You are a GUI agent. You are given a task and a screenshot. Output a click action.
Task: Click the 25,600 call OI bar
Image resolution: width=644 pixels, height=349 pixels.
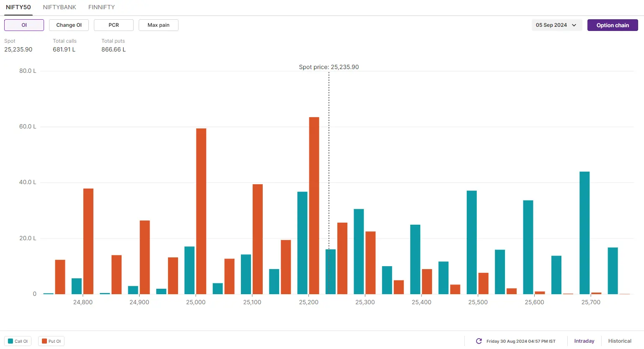[528, 247]
